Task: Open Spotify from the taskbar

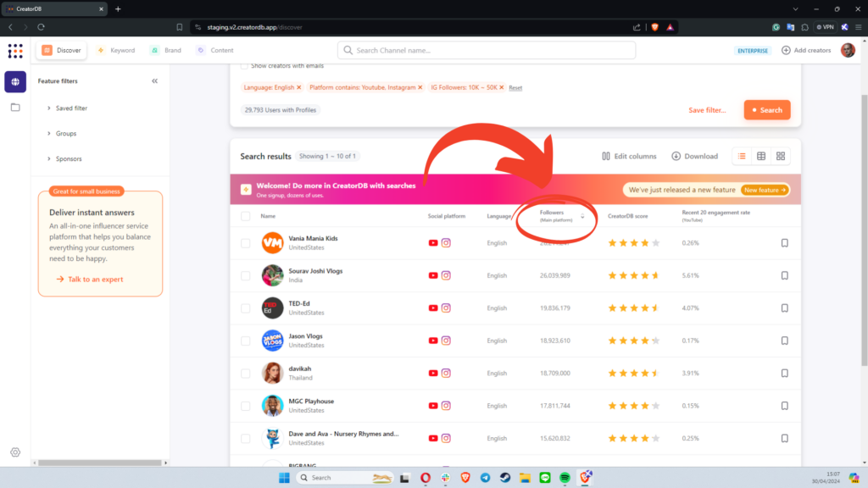Action: [565, 478]
